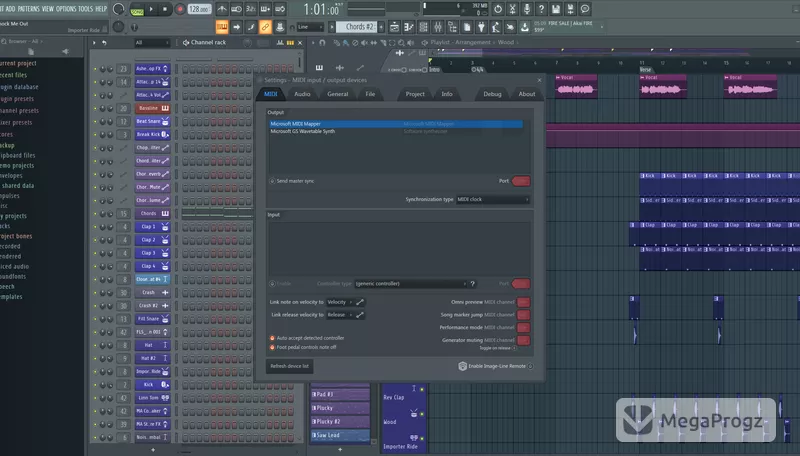
Task: Click the 128 tempo field
Action: point(199,9)
